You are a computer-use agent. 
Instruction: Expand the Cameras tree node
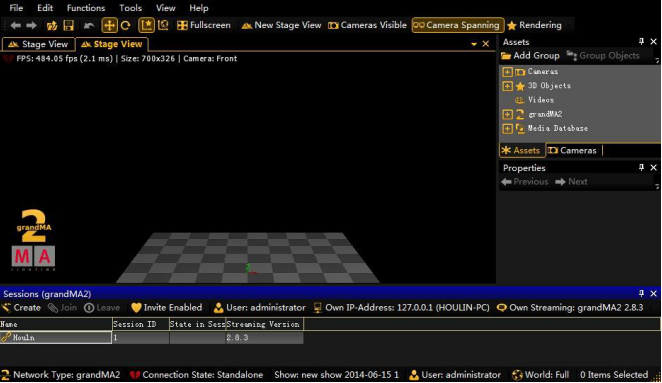pyautogui.click(x=507, y=72)
